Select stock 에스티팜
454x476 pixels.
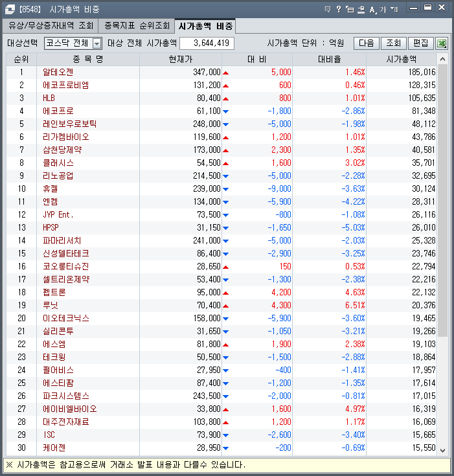coord(58,383)
